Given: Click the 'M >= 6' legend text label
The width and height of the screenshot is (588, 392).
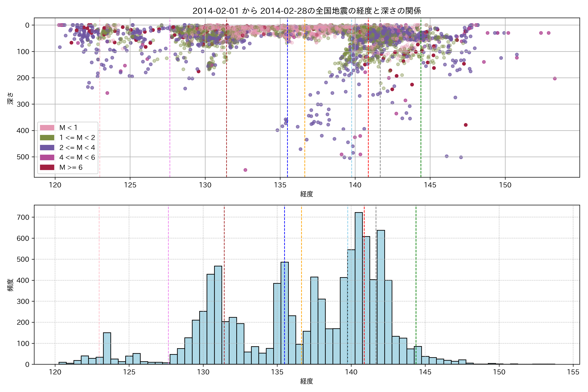Looking at the screenshot, I should pos(71,167).
